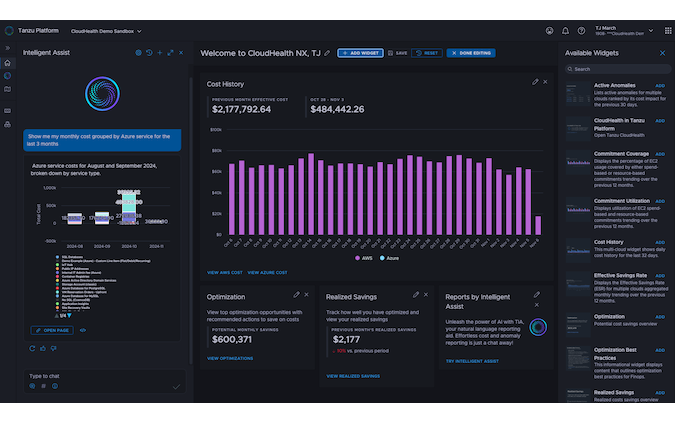The image size is (675, 424).
Task: Open VIEW AZURE COST link
Action: (267, 272)
